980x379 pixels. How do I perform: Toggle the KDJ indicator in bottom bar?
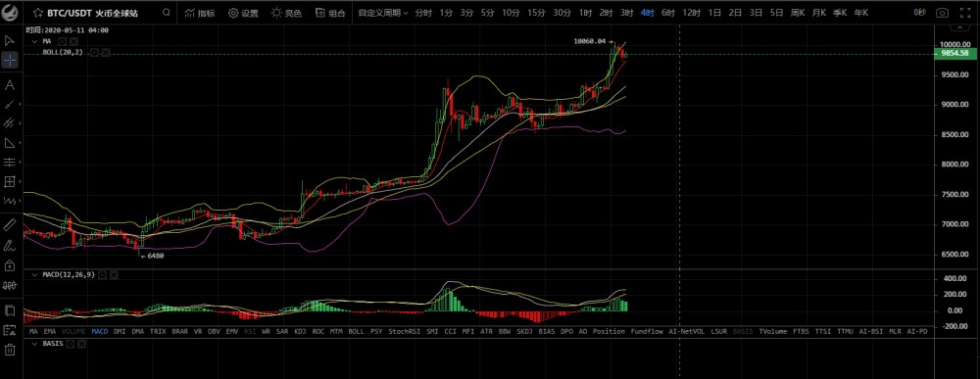pyautogui.click(x=300, y=331)
